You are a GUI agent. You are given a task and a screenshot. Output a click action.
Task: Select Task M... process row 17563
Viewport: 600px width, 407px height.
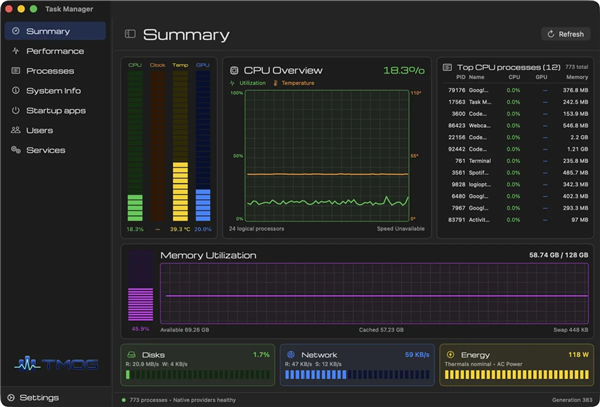515,102
